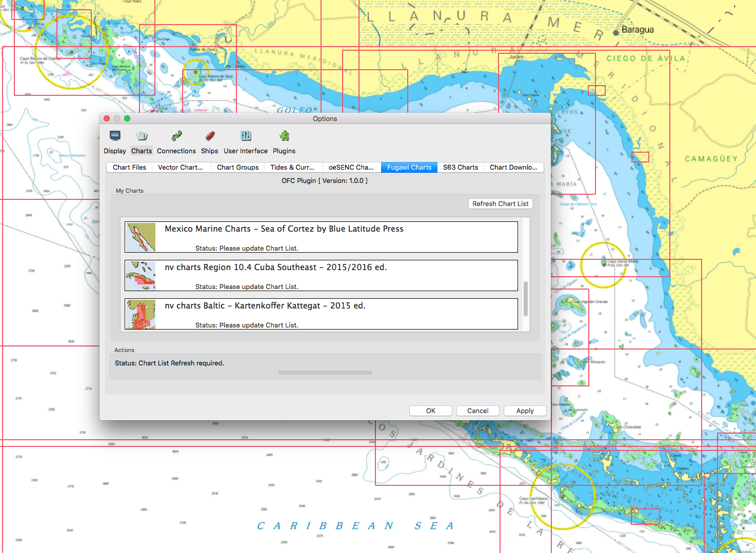
Task: Confirm with the OK button
Action: pyautogui.click(x=431, y=411)
